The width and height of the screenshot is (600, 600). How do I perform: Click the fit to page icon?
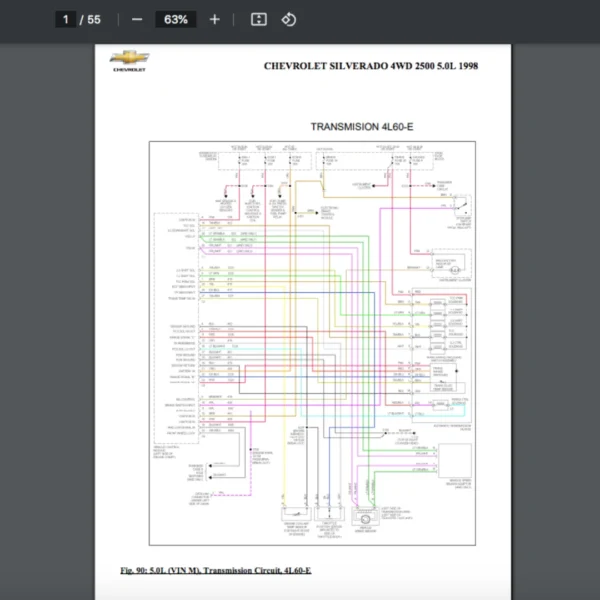coord(258,19)
